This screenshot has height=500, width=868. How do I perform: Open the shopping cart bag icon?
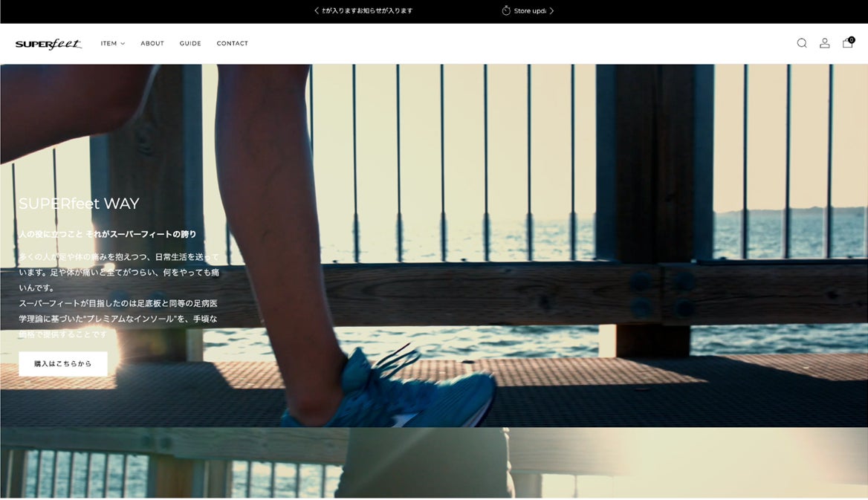847,42
